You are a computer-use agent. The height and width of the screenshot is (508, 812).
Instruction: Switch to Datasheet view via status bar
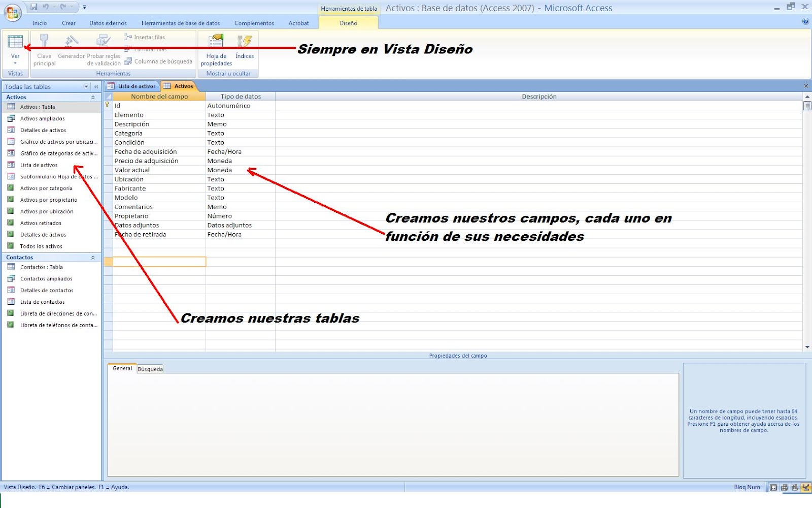point(773,487)
